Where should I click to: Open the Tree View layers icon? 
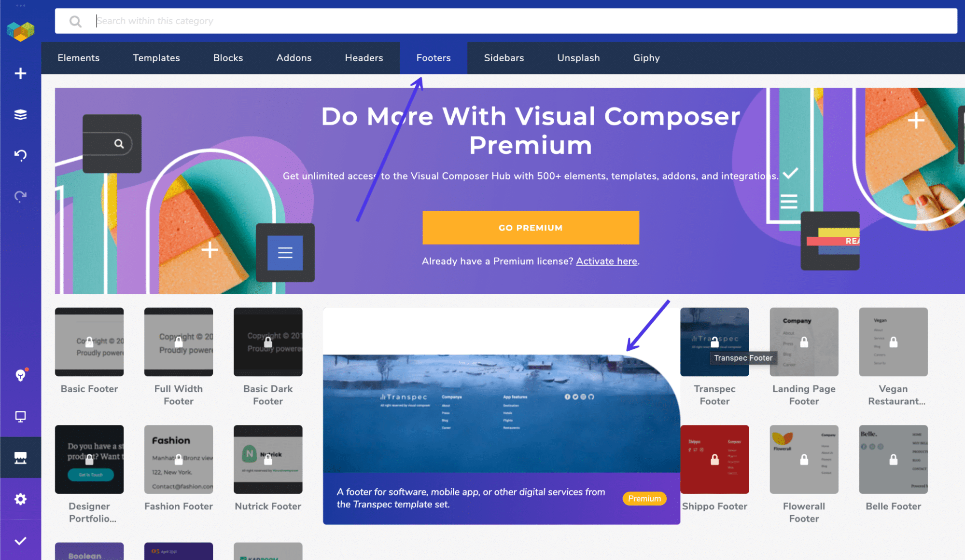(20, 115)
